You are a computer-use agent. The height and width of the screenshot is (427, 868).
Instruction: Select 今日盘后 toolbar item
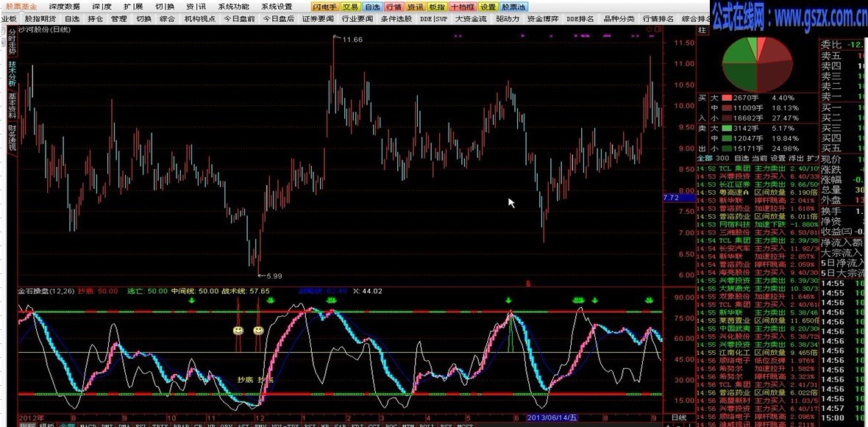click(279, 19)
